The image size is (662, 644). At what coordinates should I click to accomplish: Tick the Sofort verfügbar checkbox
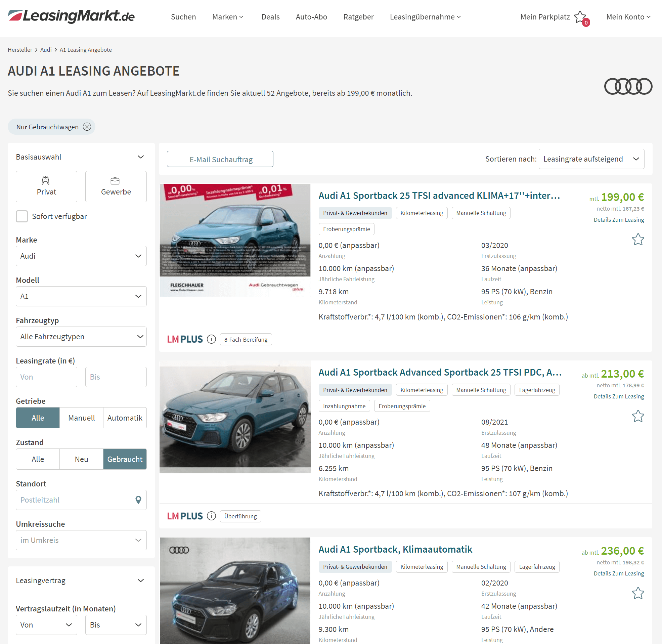[x=22, y=216]
